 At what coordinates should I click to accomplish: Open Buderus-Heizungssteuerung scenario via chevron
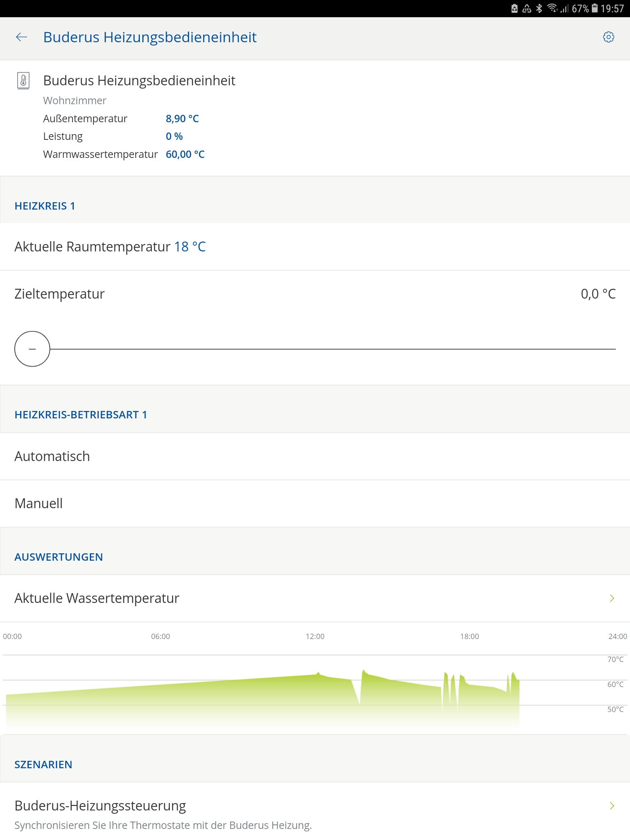pos(612,806)
